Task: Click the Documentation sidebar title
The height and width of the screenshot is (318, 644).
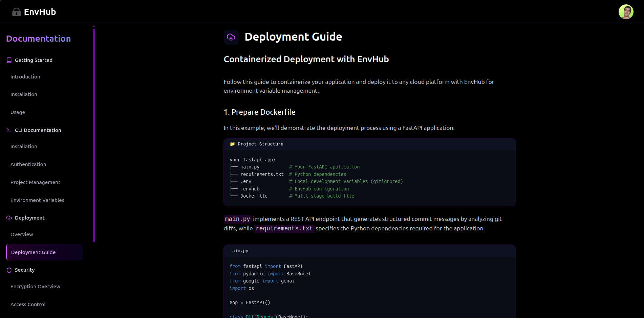Action: coord(39,39)
